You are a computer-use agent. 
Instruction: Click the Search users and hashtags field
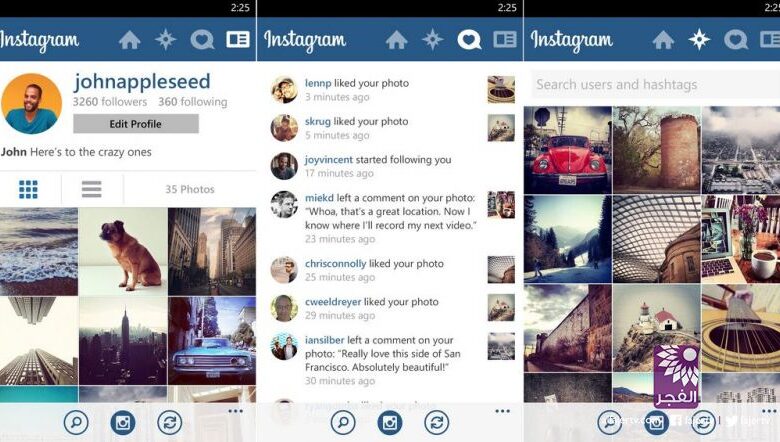coord(656,85)
